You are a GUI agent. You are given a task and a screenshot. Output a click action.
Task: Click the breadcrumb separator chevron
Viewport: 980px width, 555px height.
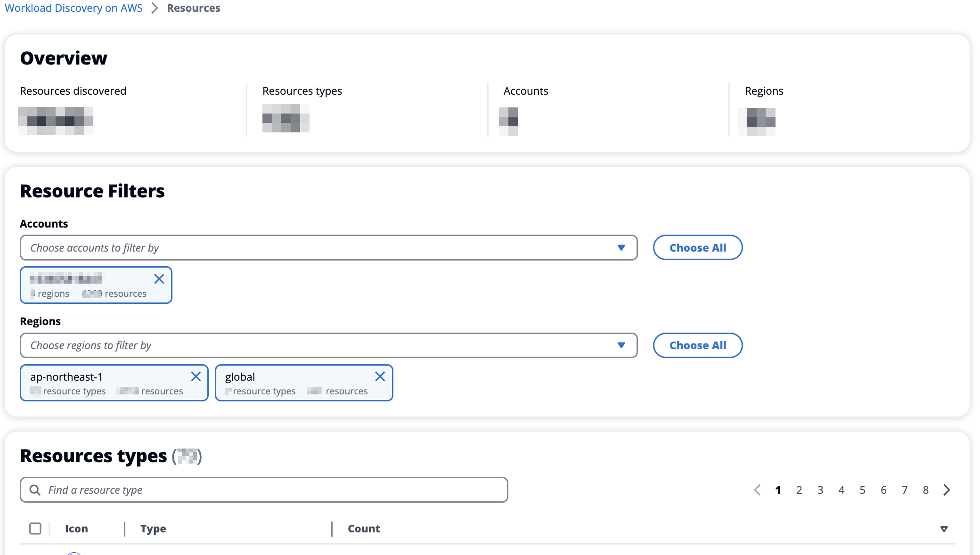click(x=155, y=8)
